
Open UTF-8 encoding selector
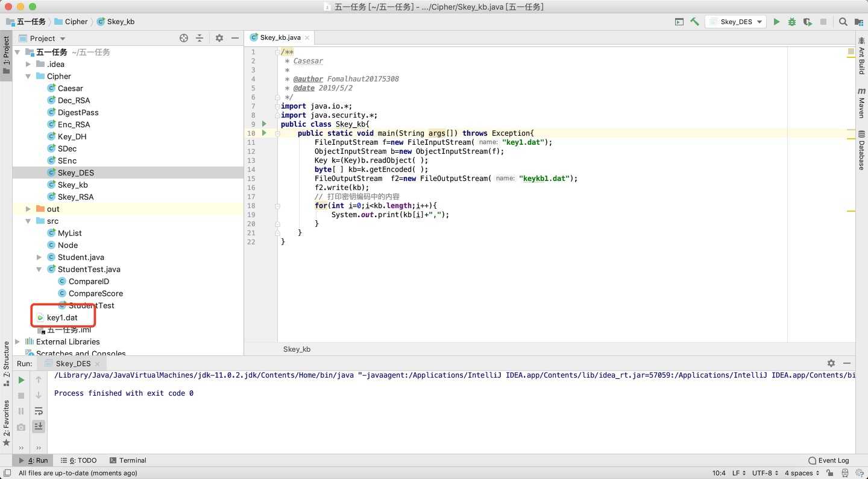pos(765,473)
